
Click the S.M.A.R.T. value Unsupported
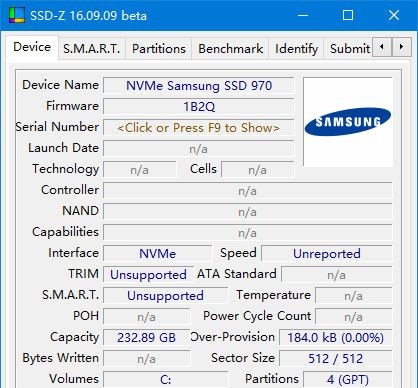165,296
